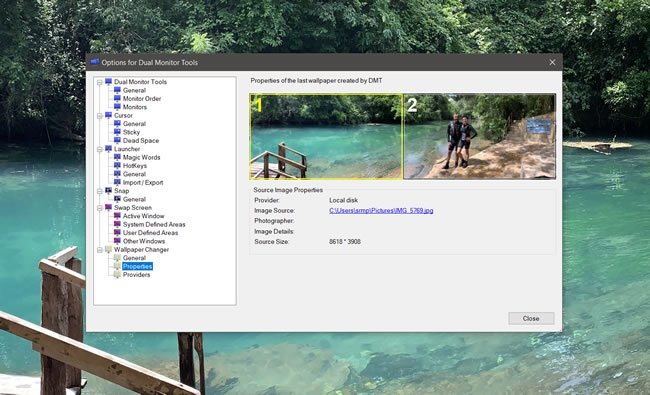Viewport: 650px width, 395px height.
Task: Click the Sticky item icon
Action: pos(117,132)
